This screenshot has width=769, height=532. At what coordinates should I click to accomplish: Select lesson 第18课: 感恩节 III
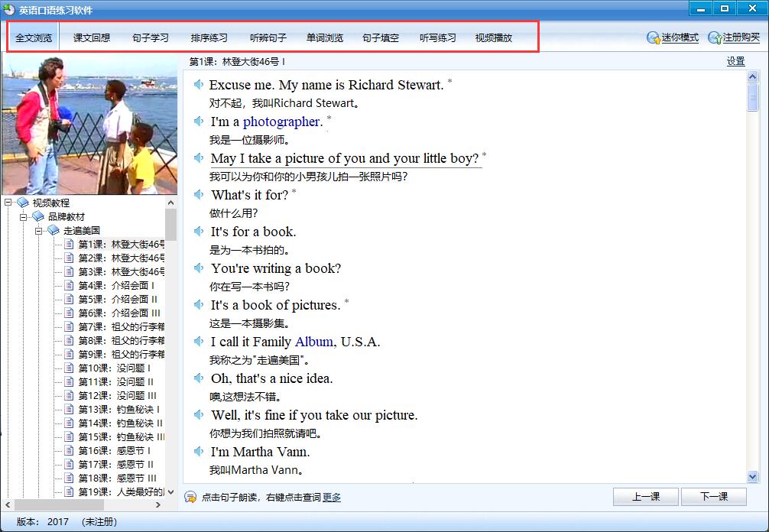coord(117,478)
